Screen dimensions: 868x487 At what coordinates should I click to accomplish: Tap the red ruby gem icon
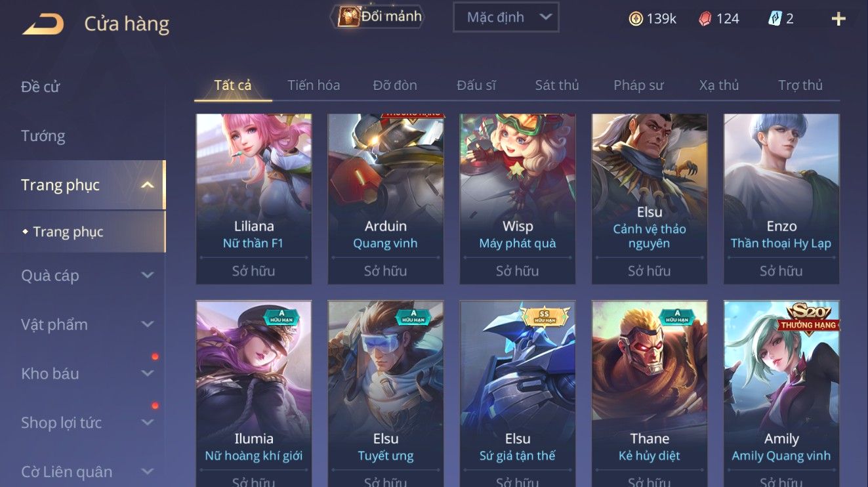tap(705, 19)
